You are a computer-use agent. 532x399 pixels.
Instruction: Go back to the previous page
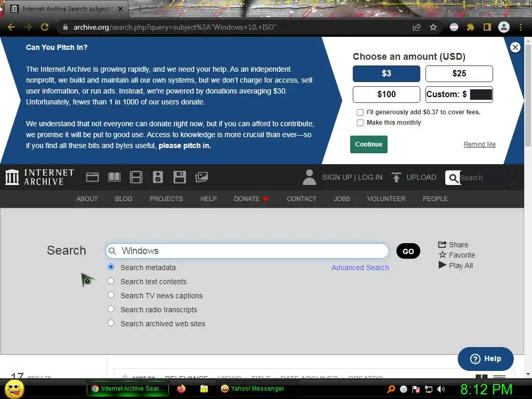pyautogui.click(x=11, y=27)
